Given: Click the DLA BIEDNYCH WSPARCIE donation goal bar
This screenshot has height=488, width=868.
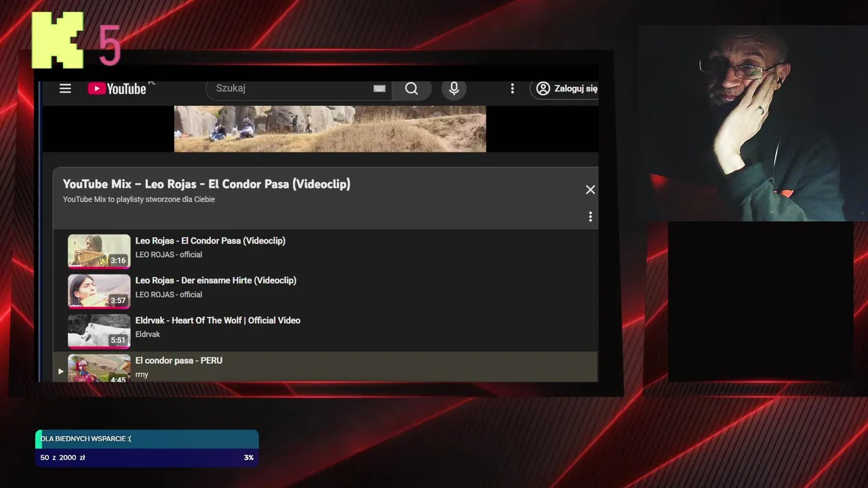Looking at the screenshot, I should tap(147, 448).
